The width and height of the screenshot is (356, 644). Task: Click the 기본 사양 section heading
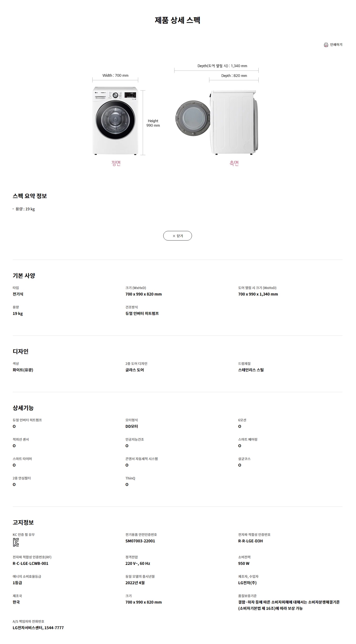[24, 275]
